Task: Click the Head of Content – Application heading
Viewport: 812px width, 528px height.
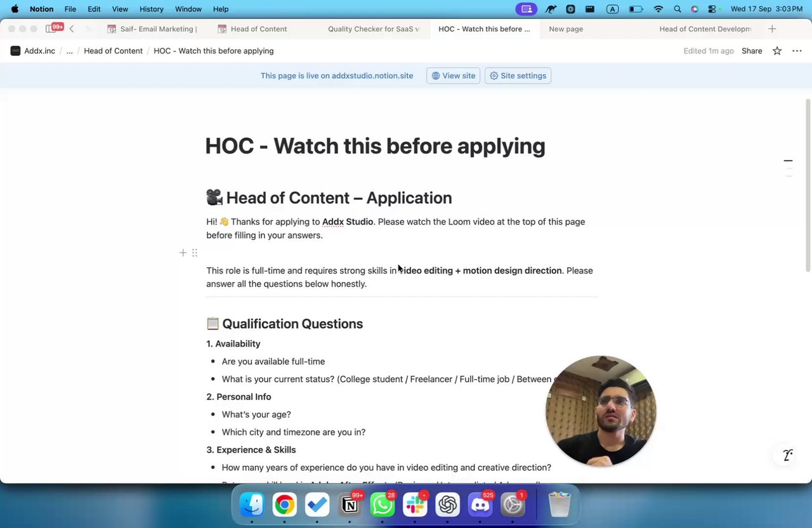Action: coord(339,198)
